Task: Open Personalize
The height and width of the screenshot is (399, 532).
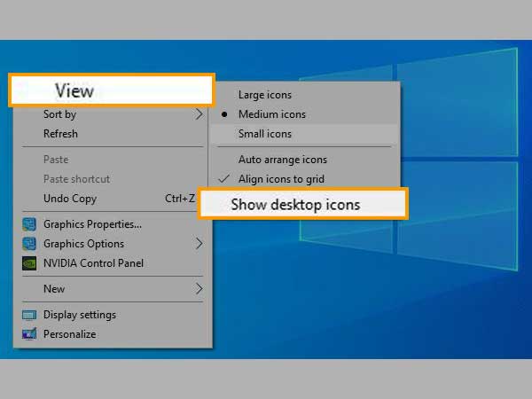Action: pos(112,334)
